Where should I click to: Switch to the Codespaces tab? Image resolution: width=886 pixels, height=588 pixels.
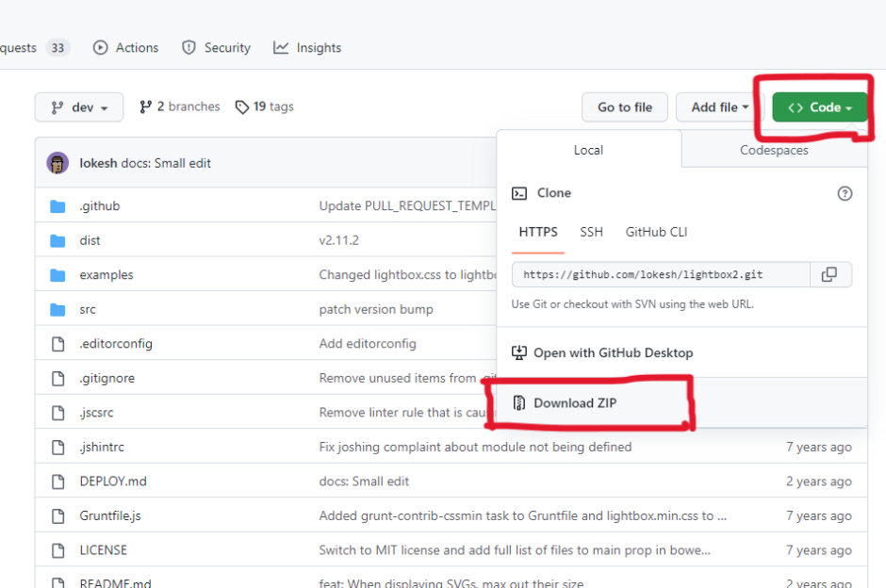pyautogui.click(x=773, y=150)
